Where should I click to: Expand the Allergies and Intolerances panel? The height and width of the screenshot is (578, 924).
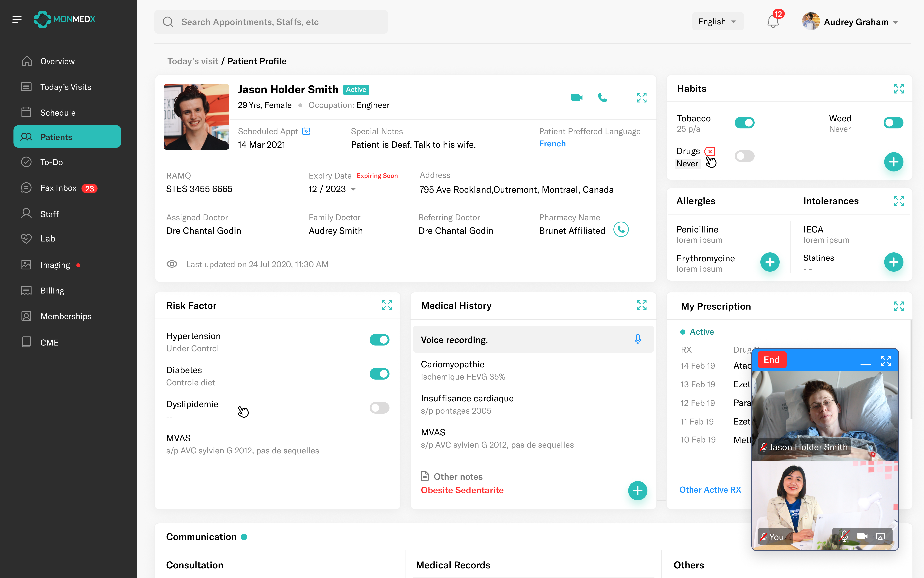point(899,201)
